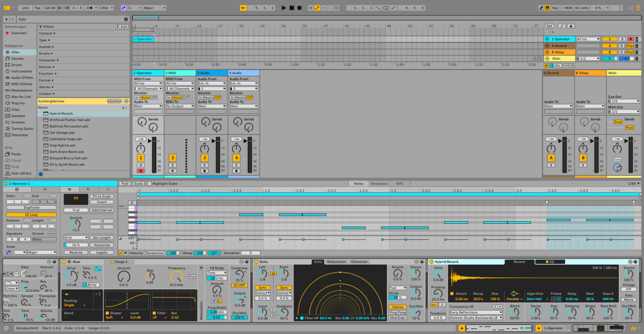Enable Freeze in Hybrid Reverb
The image size is (644, 334).
[558, 299]
